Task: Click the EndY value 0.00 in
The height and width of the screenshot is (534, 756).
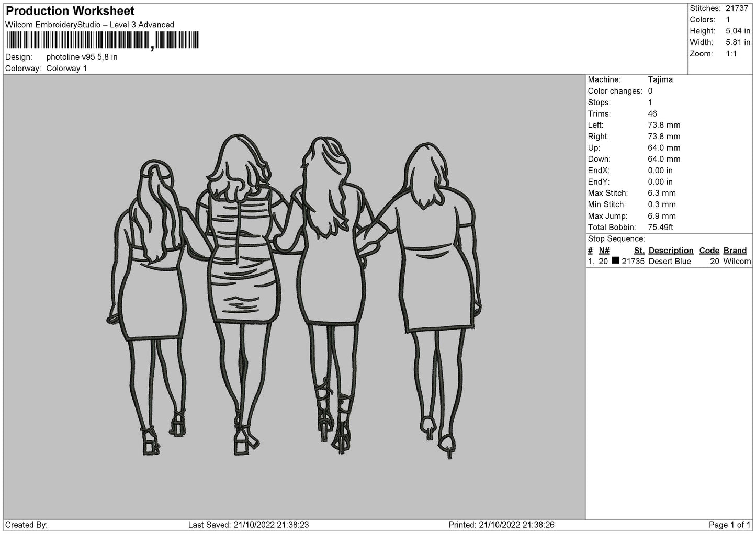Action: pos(660,182)
